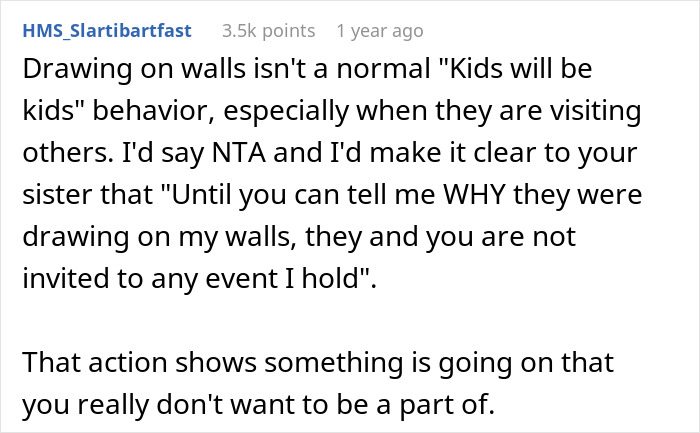700x433 pixels.
Task: Click the 3.5k points score
Action: point(269,31)
